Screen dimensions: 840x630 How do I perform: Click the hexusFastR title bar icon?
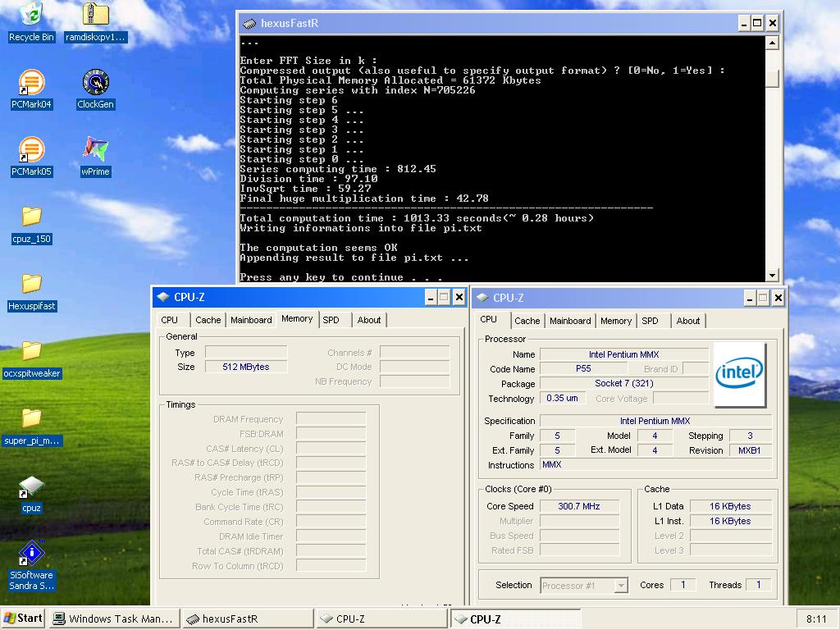[x=249, y=24]
